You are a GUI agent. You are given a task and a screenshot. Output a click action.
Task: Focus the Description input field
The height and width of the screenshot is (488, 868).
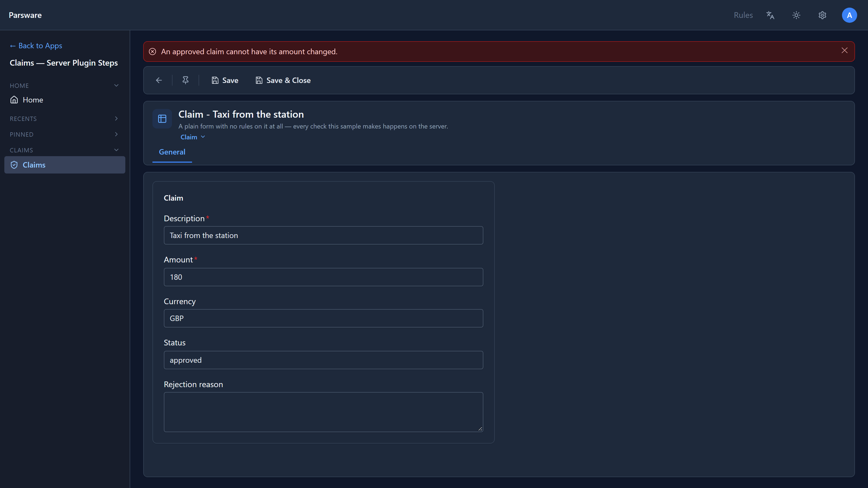(323, 235)
